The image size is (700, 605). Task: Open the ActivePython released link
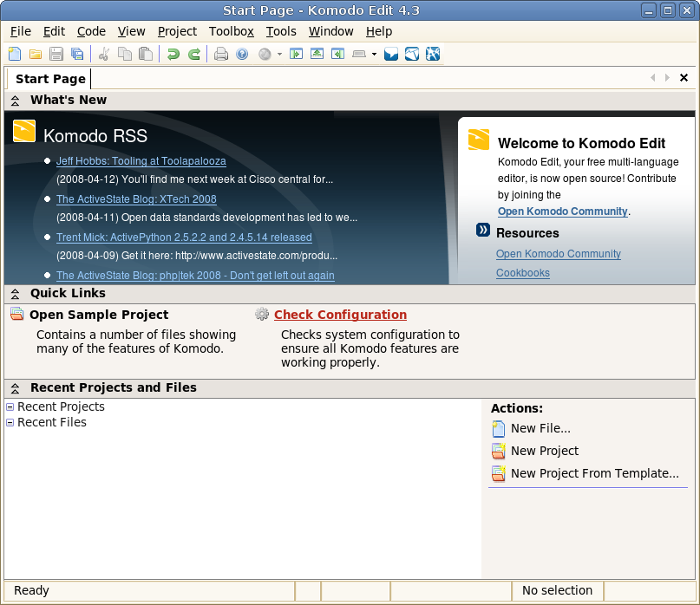click(184, 237)
